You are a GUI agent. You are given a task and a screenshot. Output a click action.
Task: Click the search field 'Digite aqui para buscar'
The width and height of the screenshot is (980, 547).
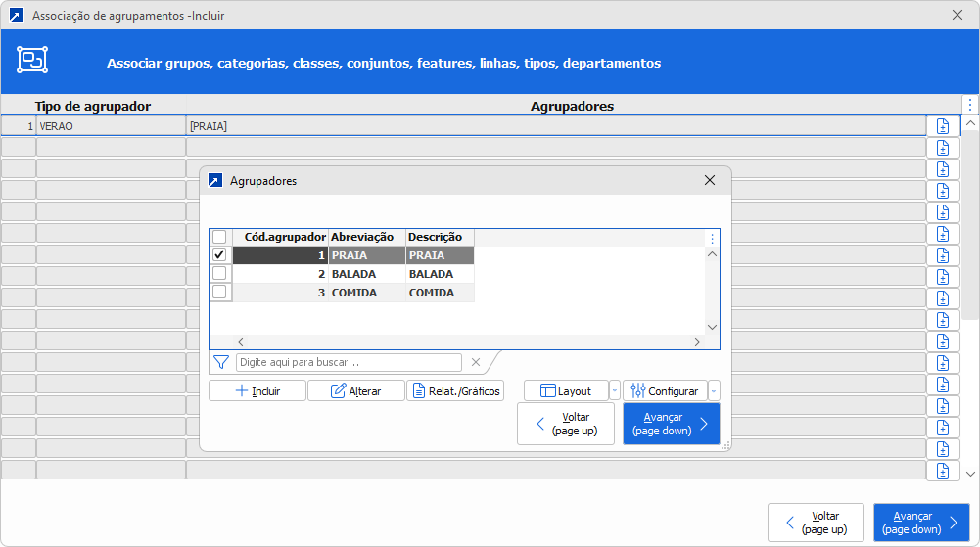348,362
